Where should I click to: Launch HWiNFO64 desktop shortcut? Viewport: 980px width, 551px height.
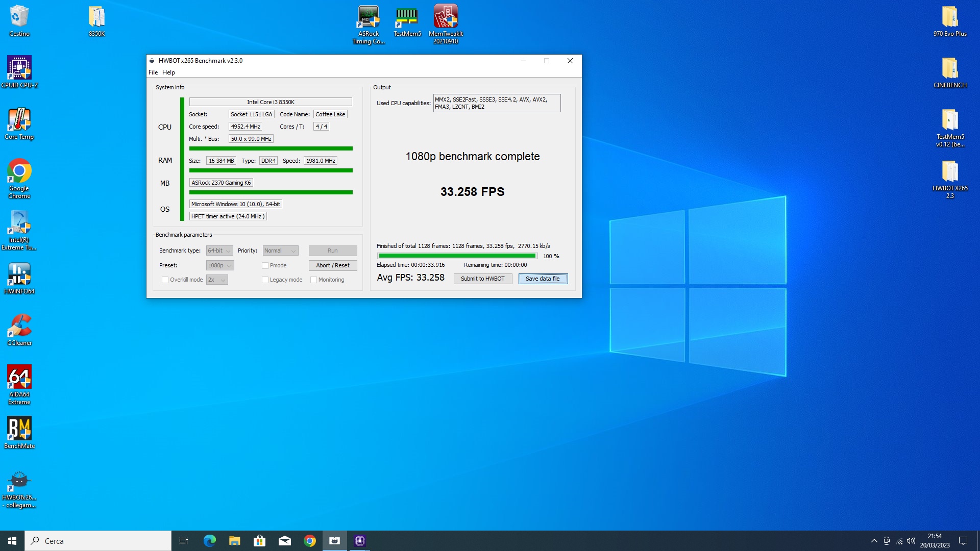pos(19,278)
